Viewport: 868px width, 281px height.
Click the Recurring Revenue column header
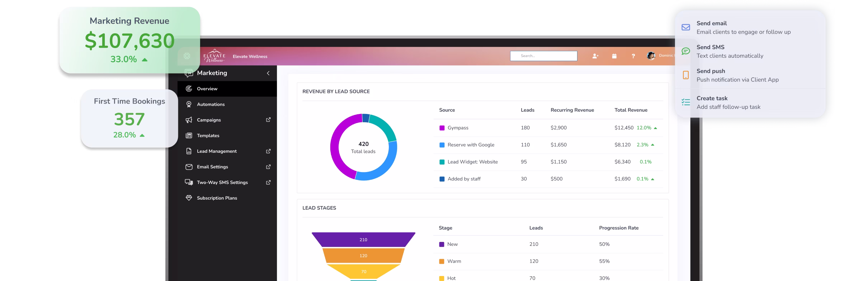coord(572,110)
